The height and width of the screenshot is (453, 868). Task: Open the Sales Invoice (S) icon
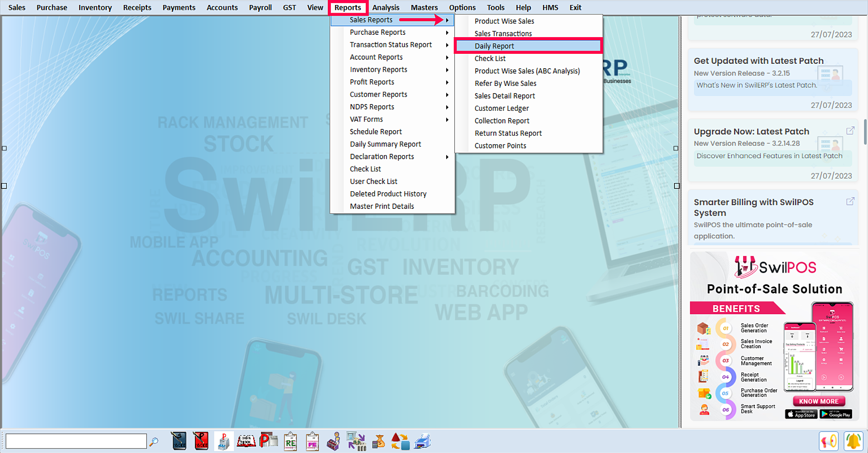(179, 441)
